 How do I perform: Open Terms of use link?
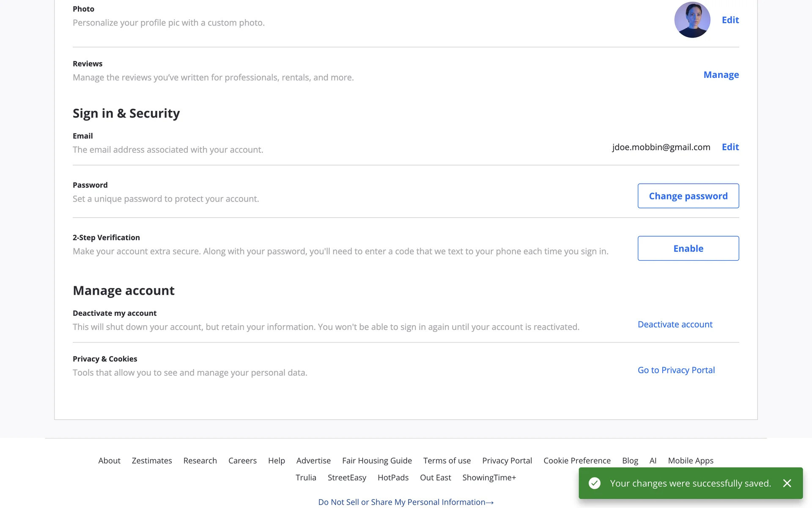447,461
